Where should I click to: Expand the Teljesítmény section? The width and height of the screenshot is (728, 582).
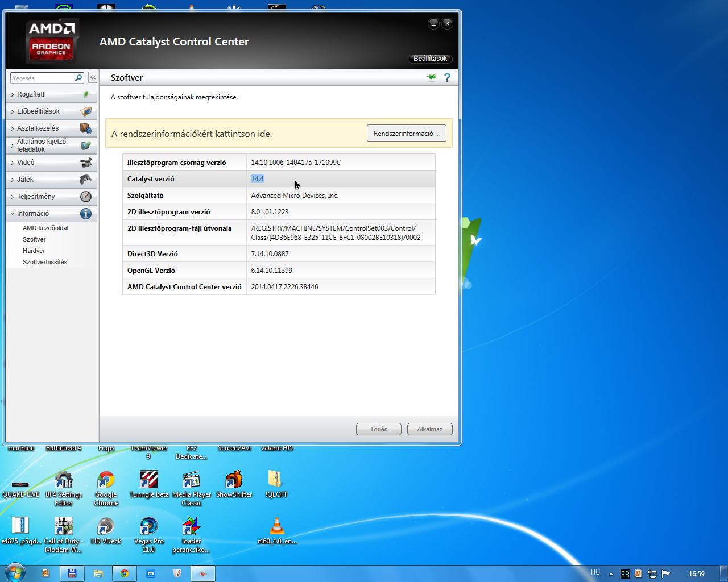[x=51, y=197]
